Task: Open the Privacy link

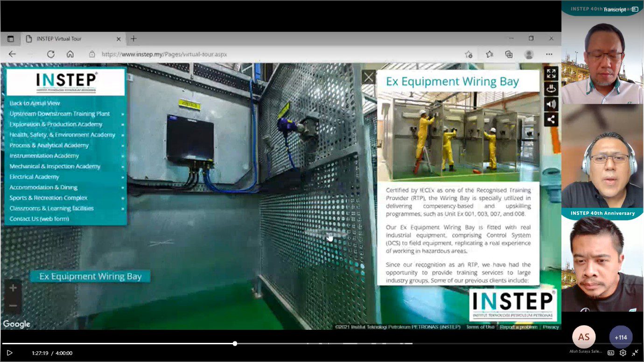Action: tap(551, 327)
